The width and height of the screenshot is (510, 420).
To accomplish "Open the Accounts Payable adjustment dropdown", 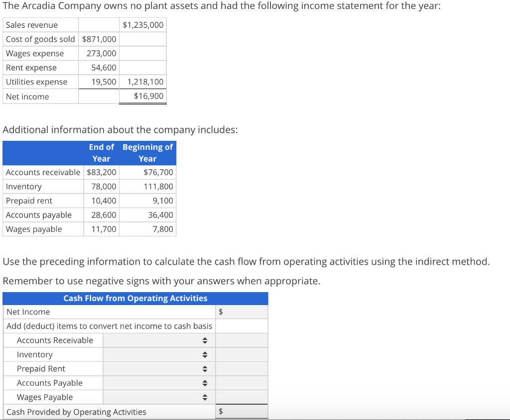I will pos(159,383).
